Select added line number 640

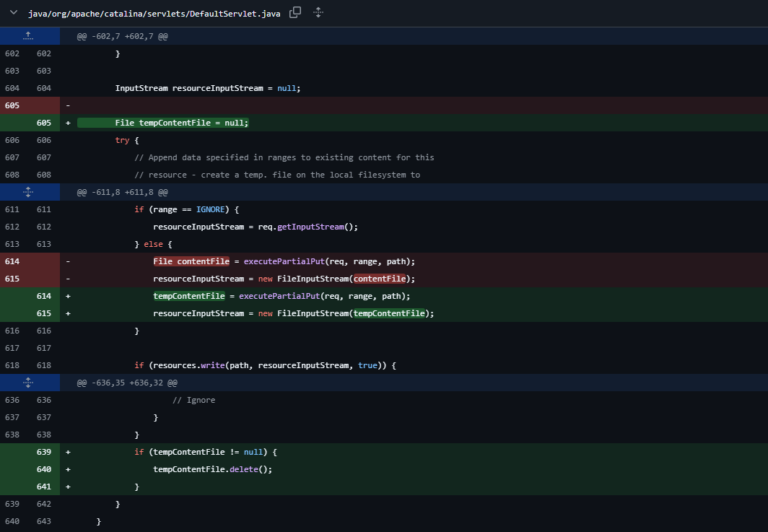[44, 469]
